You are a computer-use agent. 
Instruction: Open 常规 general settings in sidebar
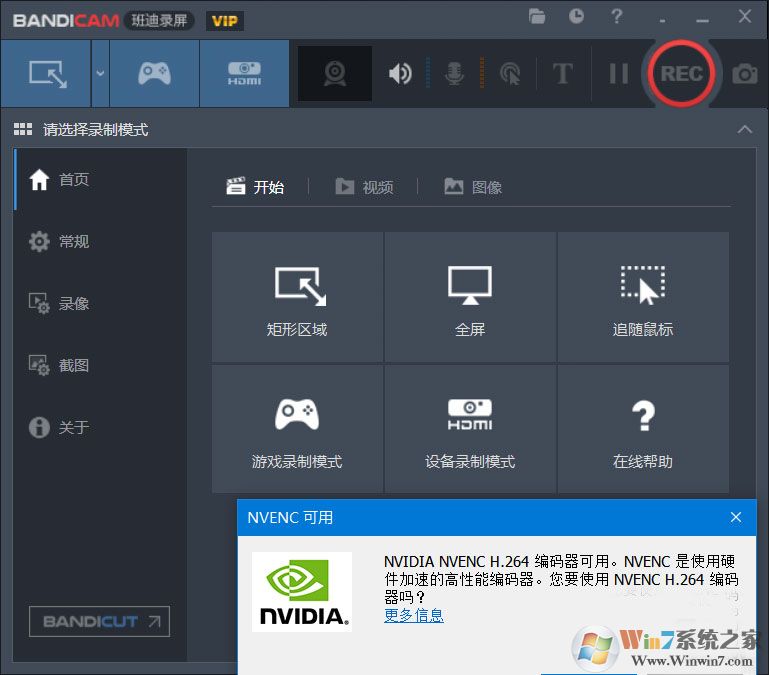(x=100, y=241)
